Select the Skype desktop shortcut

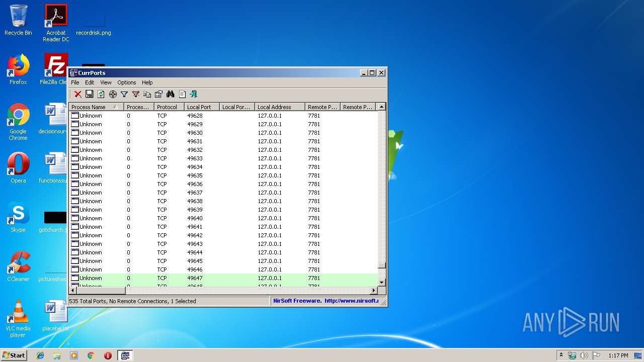18,217
